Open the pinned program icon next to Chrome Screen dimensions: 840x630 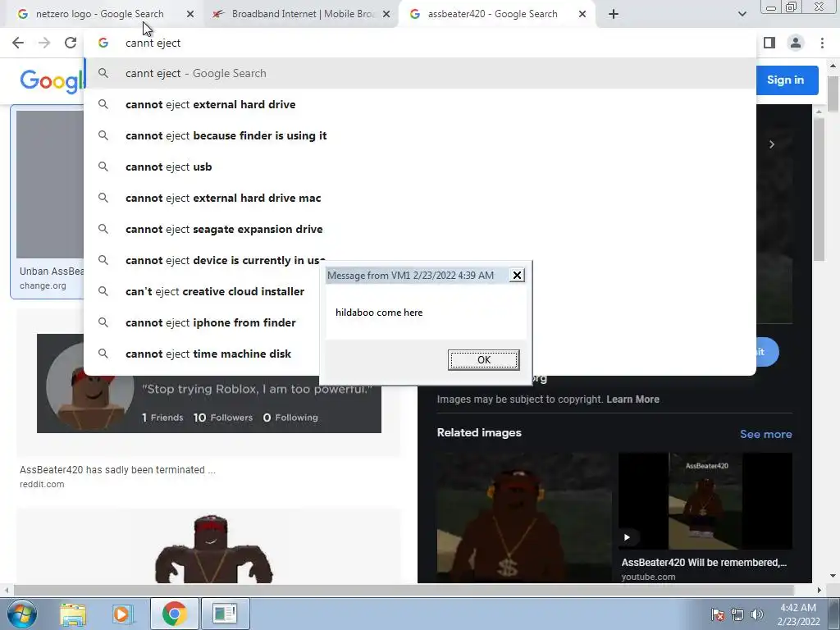225,614
